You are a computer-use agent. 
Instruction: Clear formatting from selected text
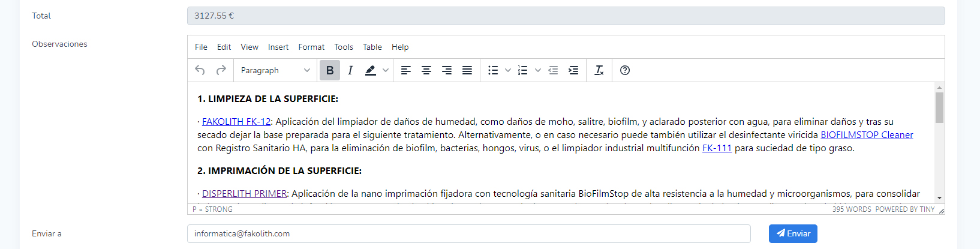click(x=599, y=70)
